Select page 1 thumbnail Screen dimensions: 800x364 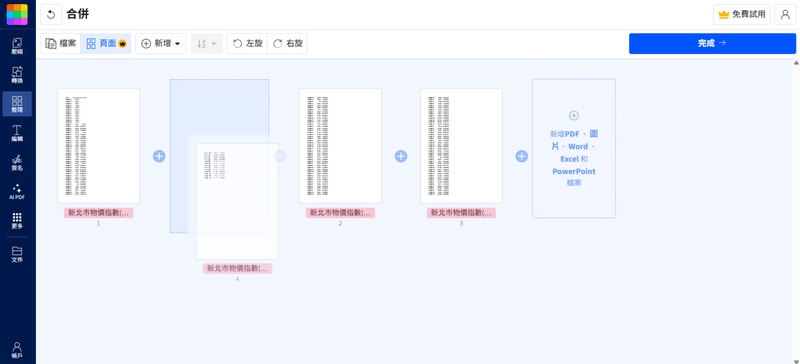tap(98, 146)
